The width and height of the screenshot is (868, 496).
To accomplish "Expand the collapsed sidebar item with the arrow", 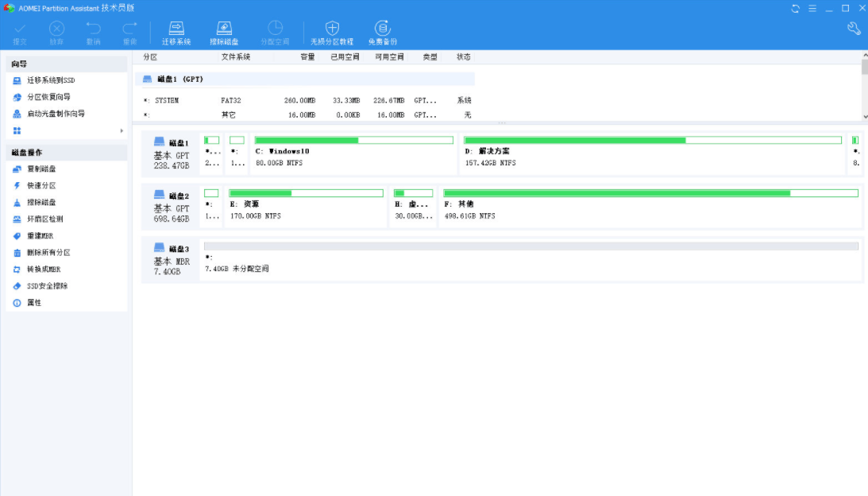I will click(x=122, y=130).
